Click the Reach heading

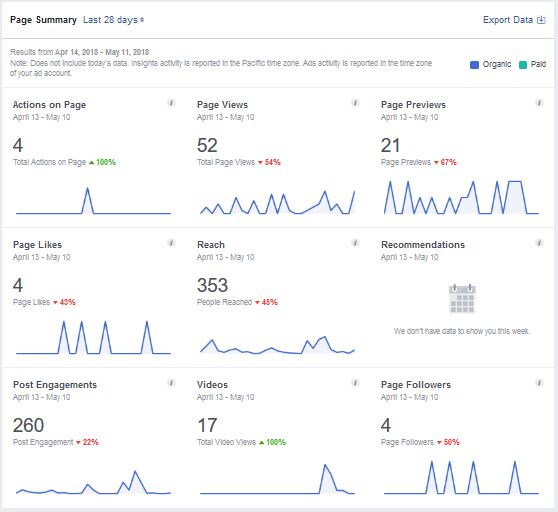tap(211, 245)
